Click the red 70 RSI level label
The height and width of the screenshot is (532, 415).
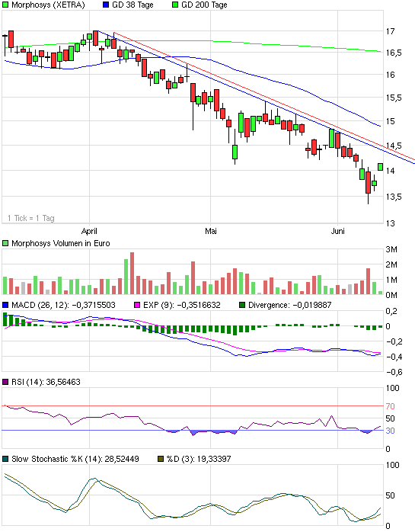point(390,406)
